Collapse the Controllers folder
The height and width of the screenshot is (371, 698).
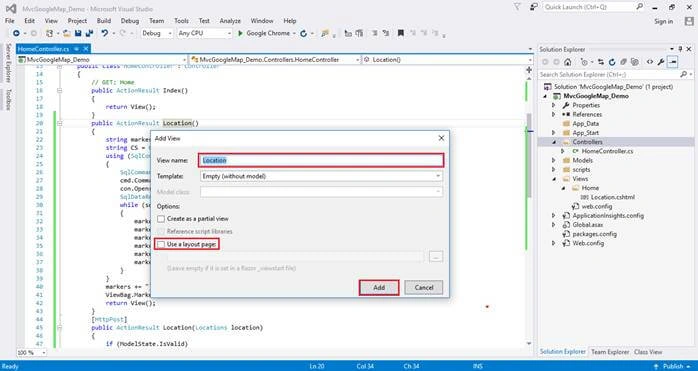(x=553, y=142)
